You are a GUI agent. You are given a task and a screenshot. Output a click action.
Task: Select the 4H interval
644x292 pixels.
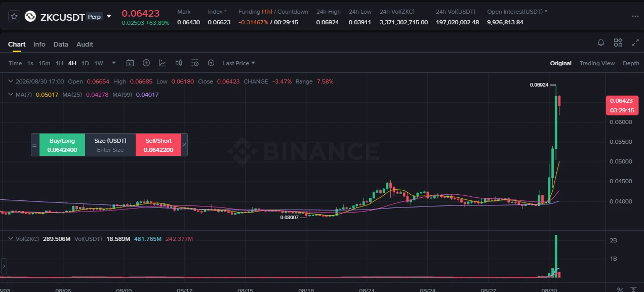point(72,63)
